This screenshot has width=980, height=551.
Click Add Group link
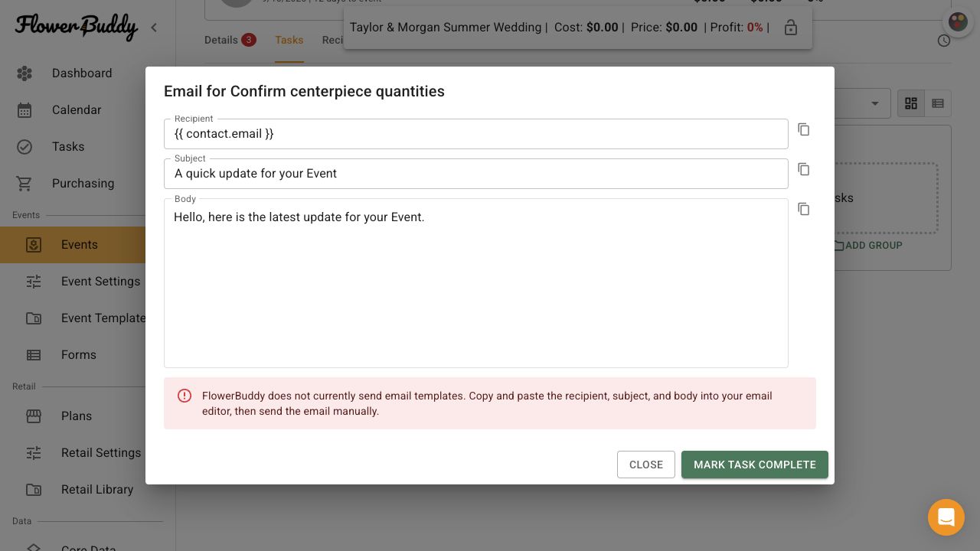pos(868,246)
